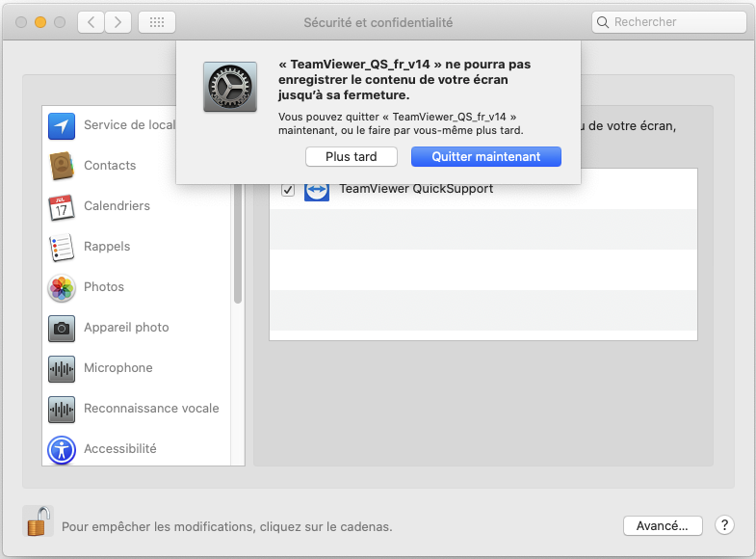Go back with the left chevron

pyautogui.click(x=91, y=21)
